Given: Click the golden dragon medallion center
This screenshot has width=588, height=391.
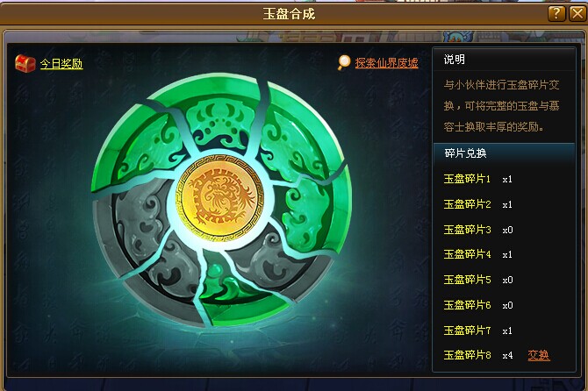Looking at the screenshot, I should click(x=219, y=198).
